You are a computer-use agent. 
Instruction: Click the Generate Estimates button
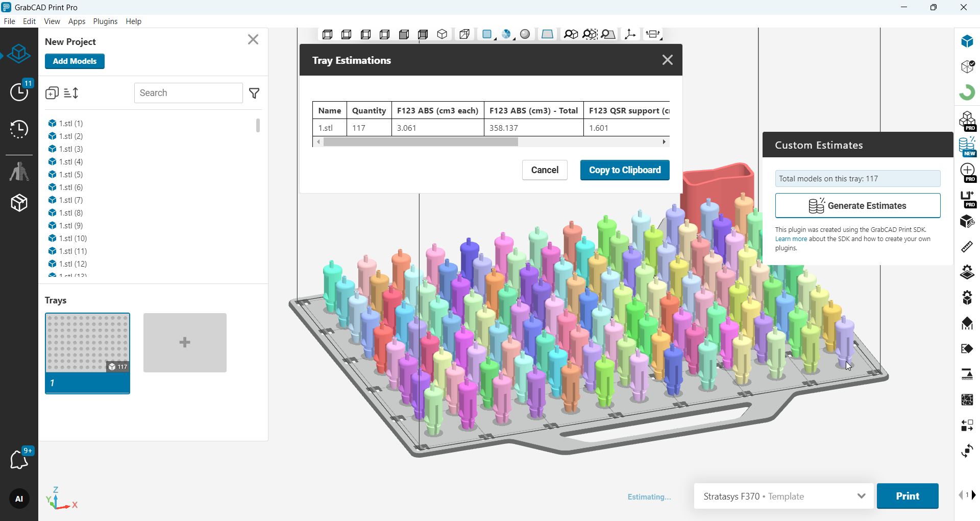point(857,206)
